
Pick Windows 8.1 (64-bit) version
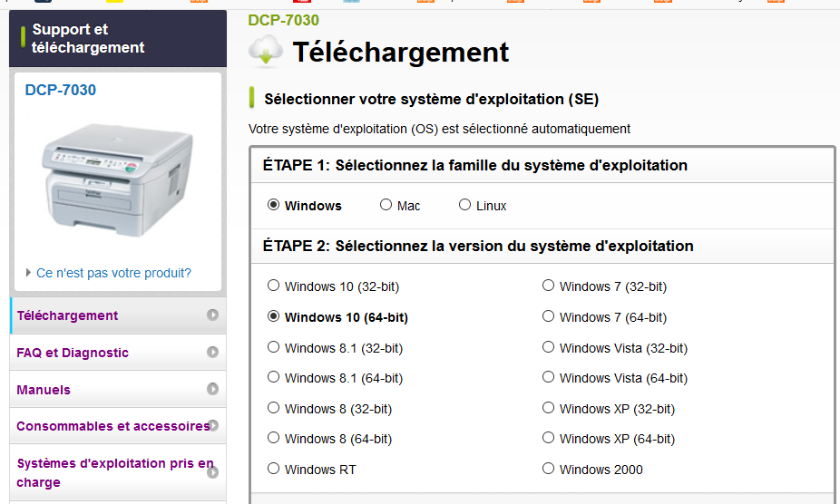pos(274,378)
